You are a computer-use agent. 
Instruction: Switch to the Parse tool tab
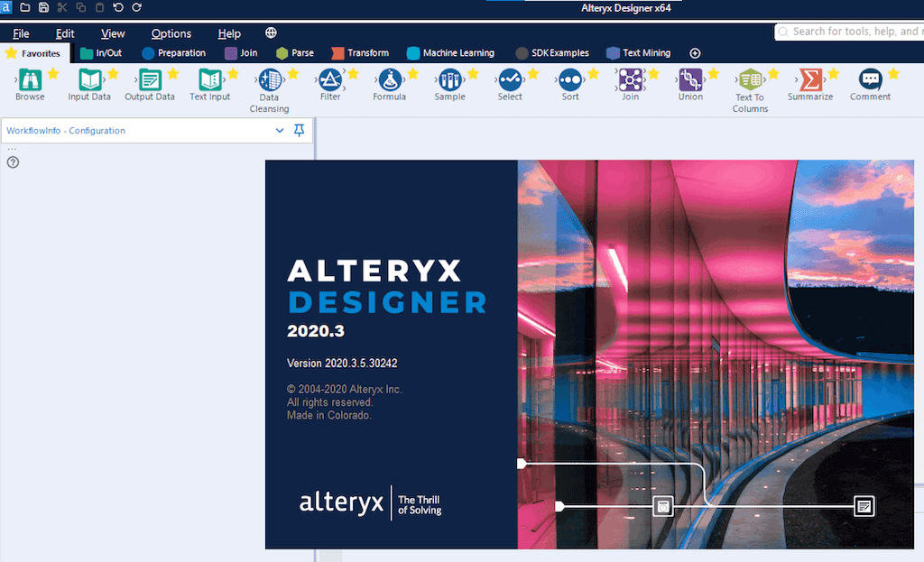click(295, 53)
